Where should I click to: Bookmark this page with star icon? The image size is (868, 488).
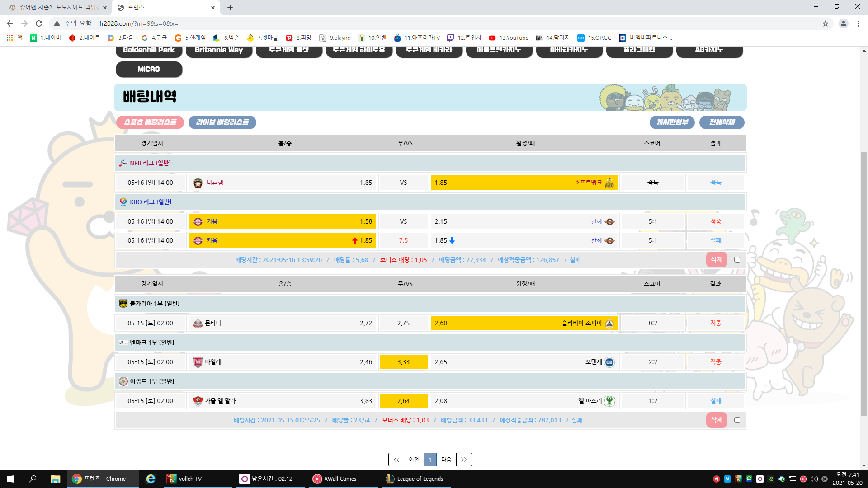[x=825, y=23]
